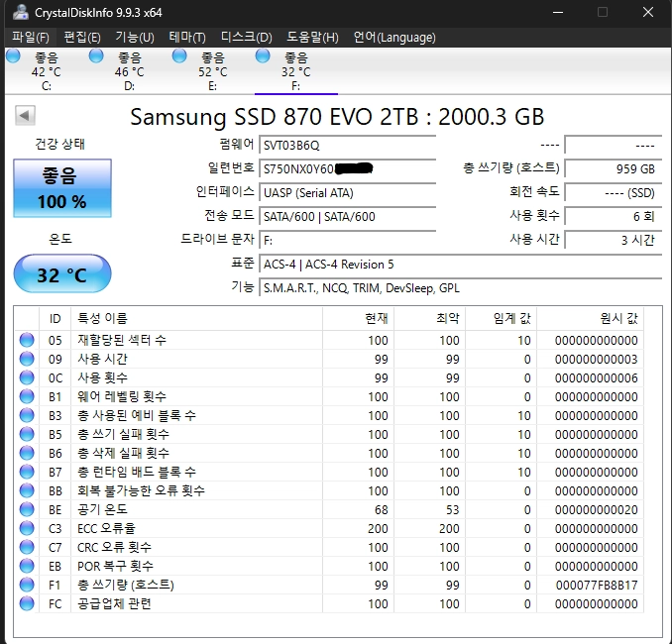This screenshot has height=644, width=672.
Task: Select the 공기 온도 attribute name
Action: click(x=102, y=509)
